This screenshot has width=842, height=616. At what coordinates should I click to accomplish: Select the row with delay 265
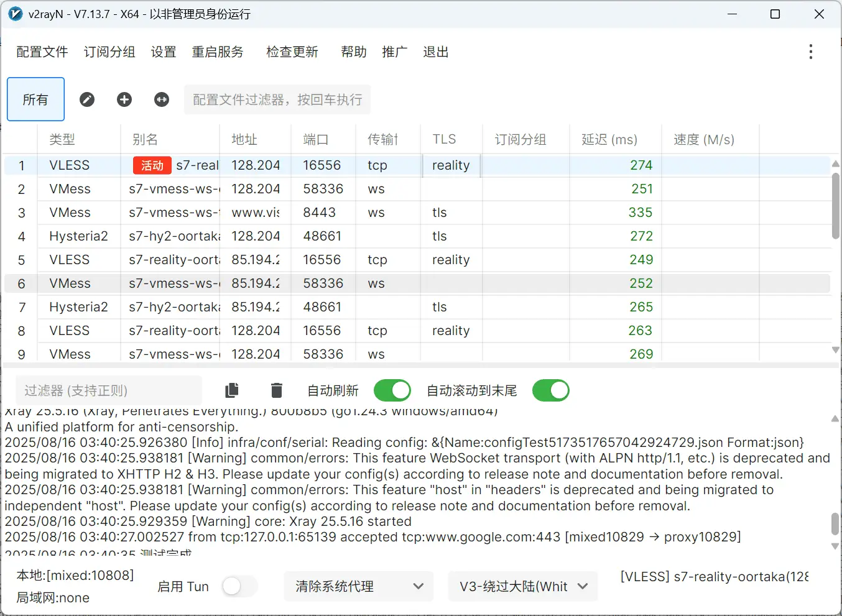click(417, 307)
